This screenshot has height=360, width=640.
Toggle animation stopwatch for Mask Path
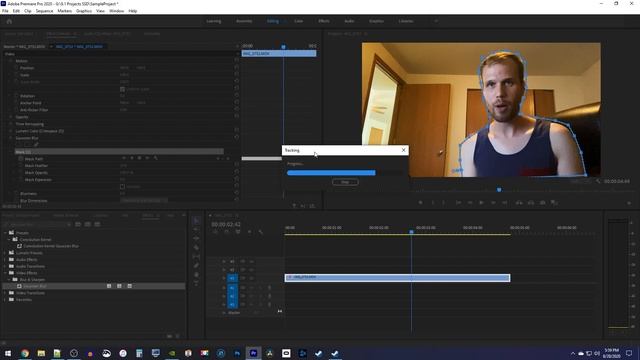point(20,159)
